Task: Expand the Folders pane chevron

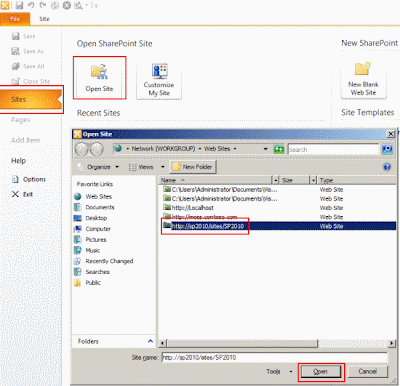Action: pyautogui.click(x=150, y=341)
